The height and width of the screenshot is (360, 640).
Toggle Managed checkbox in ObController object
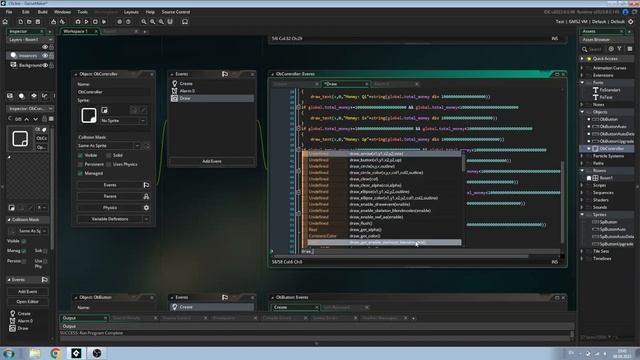[80, 173]
